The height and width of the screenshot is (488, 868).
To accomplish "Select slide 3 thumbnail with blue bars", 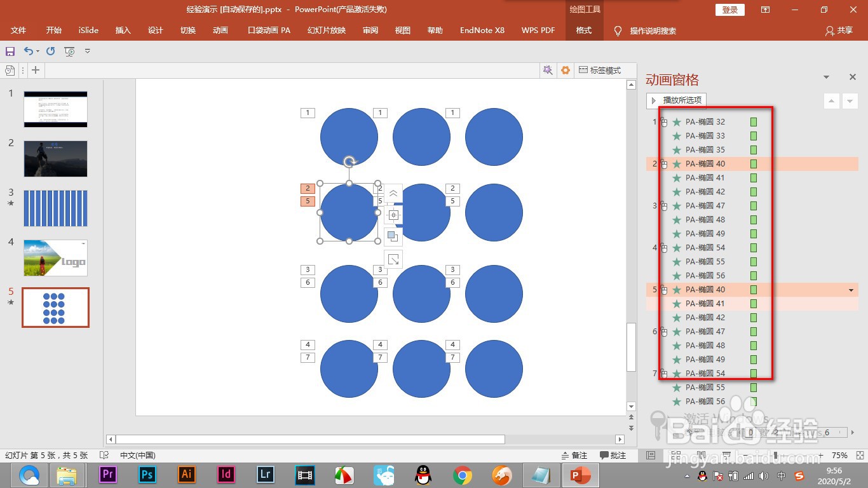I will 55,208.
